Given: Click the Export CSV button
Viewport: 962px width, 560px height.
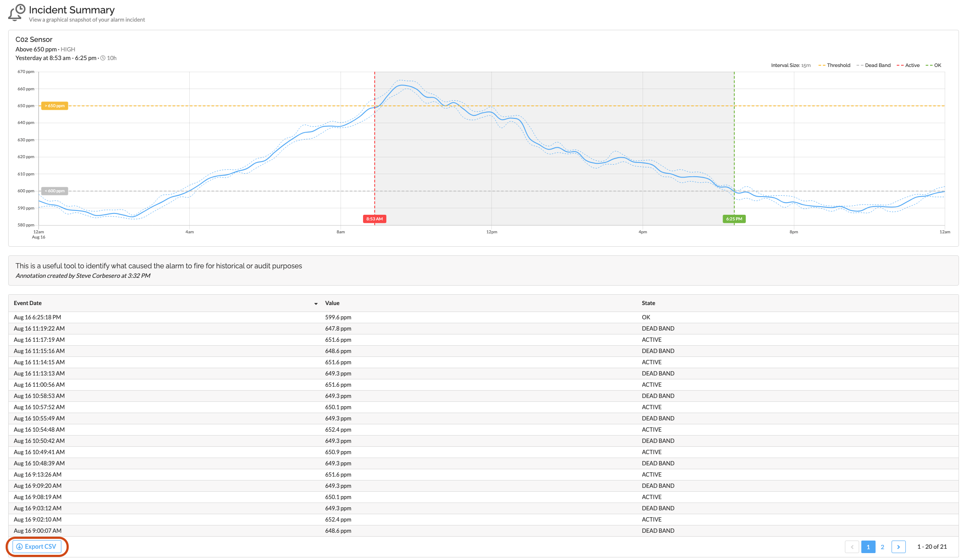Looking at the screenshot, I should pos(37,547).
